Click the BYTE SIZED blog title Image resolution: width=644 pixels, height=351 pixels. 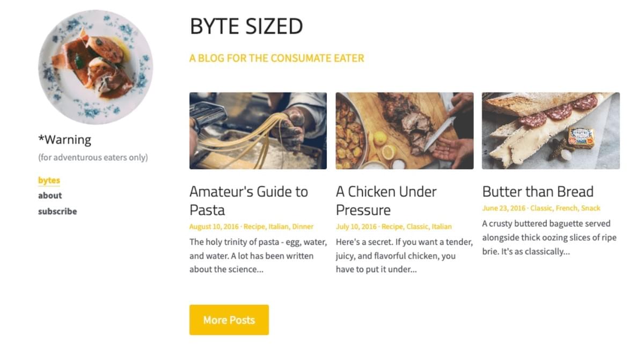[x=246, y=26]
